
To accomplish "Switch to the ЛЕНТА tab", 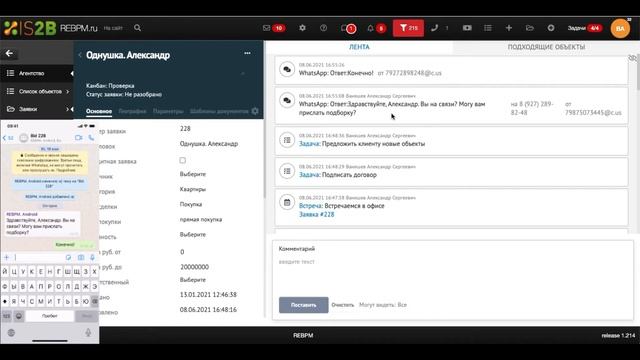I will pos(359,47).
